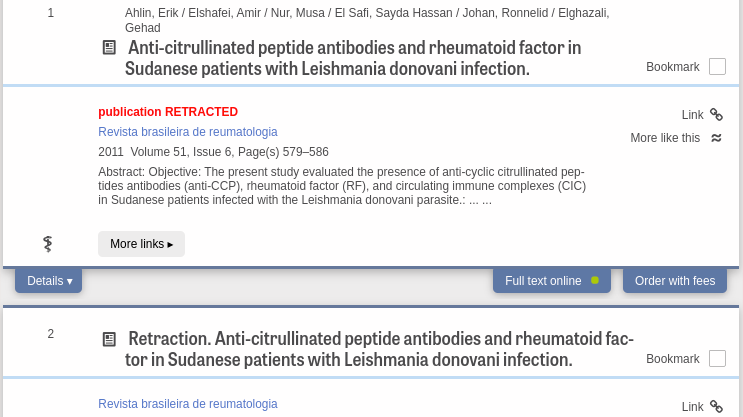Open the Retraction article title in result 2
Screen dimensions: 743x417
(379, 349)
